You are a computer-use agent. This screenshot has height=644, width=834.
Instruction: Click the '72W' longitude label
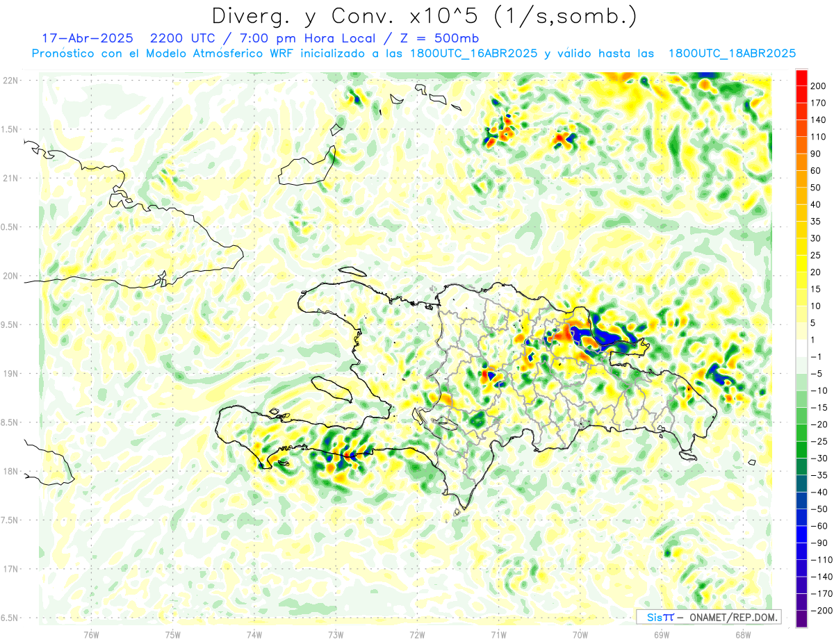[417, 634]
